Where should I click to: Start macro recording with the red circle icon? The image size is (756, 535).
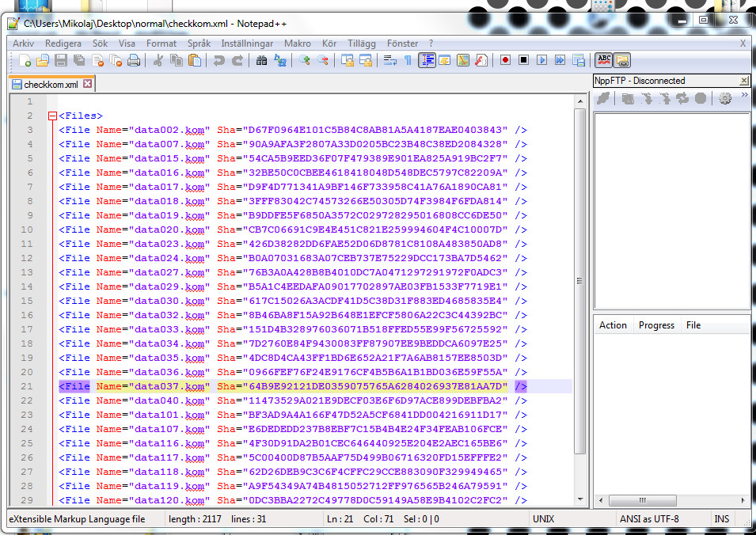tap(505, 60)
